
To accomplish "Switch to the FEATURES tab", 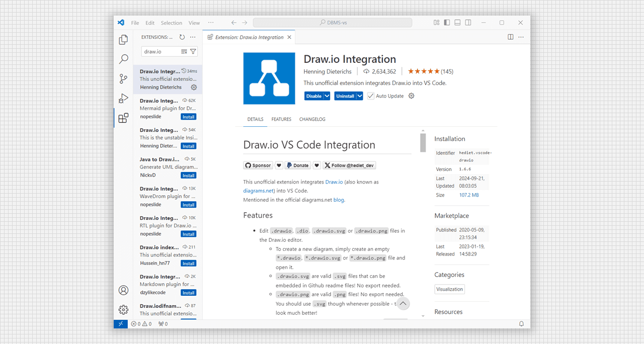I will pos(281,119).
